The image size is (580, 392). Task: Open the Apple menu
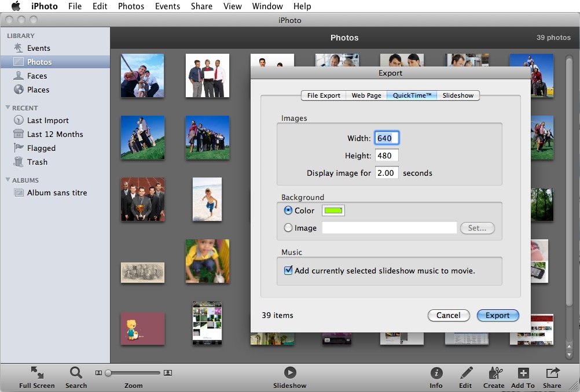tap(16, 6)
